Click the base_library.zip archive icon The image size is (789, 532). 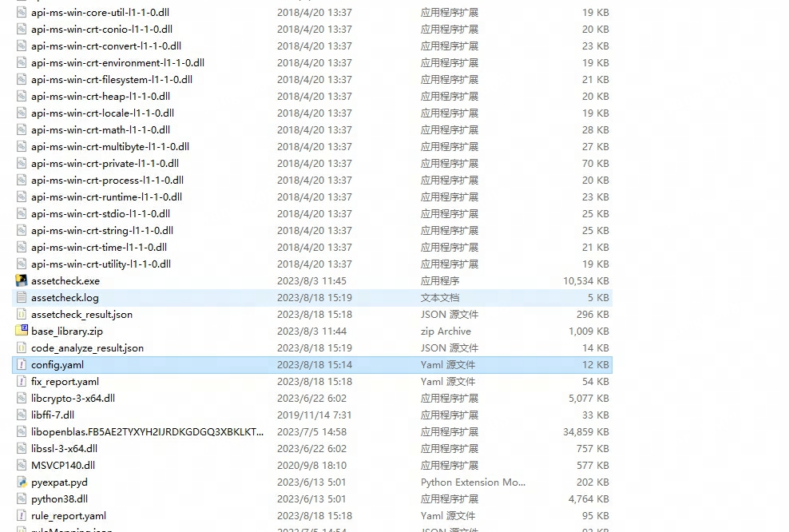[x=22, y=331]
